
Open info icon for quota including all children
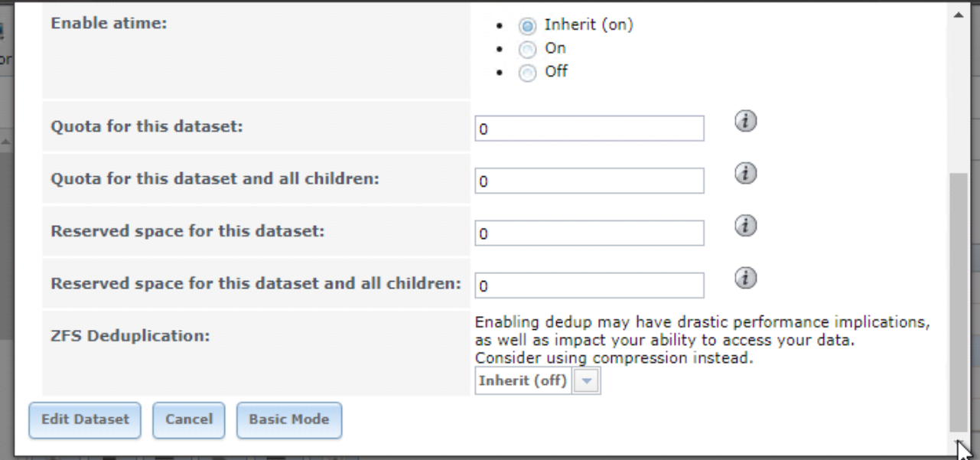746,174
